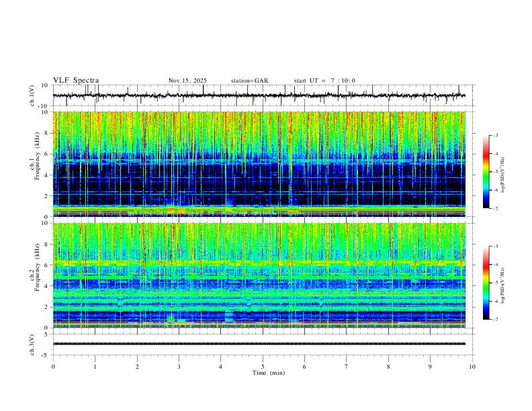Click the '-7' label on lower colorbar
The image size is (532, 411).
point(495,319)
